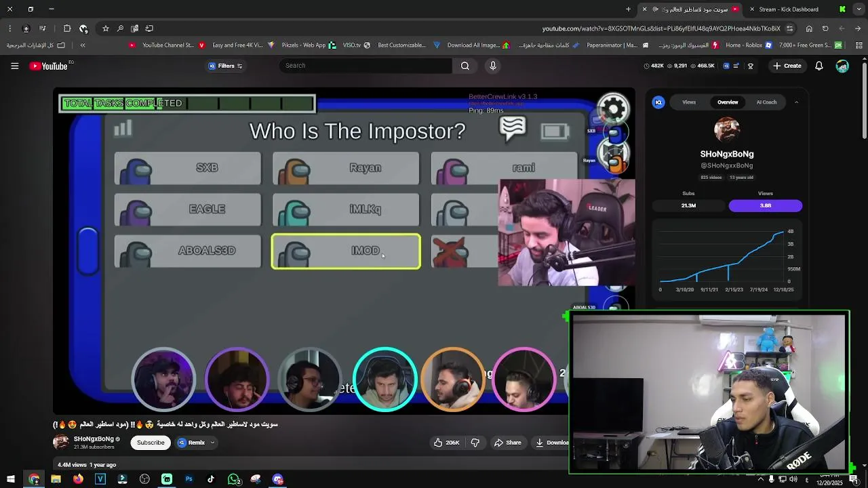Viewport: 868px width, 488px height.
Task: Switch to the Stream - Kick Dashboard tab
Action: coord(789,9)
